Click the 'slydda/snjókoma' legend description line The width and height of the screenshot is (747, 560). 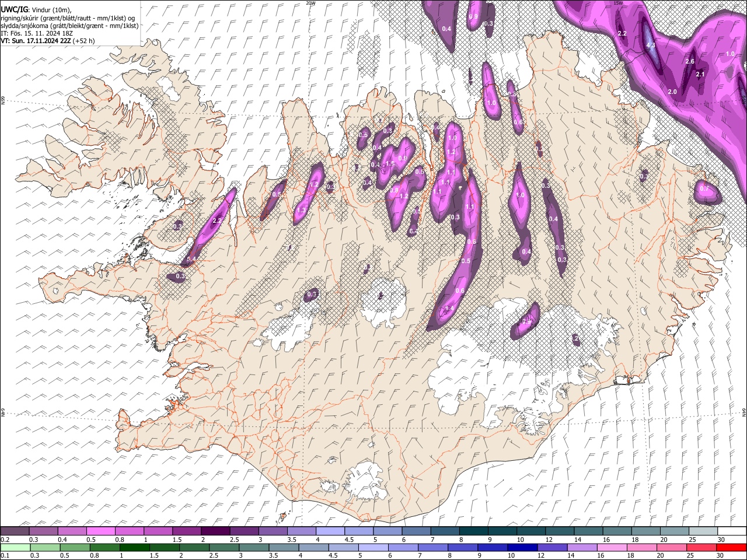click(x=69, y=26)
